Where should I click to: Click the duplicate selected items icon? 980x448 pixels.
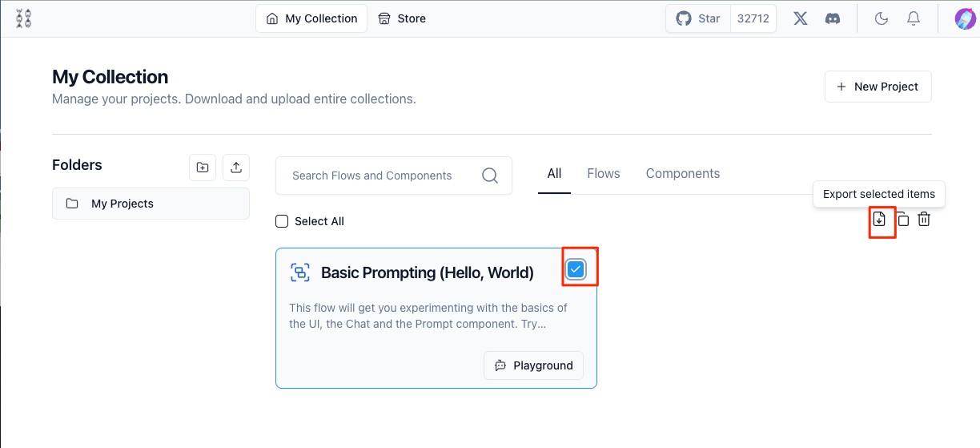click(902, 219)
